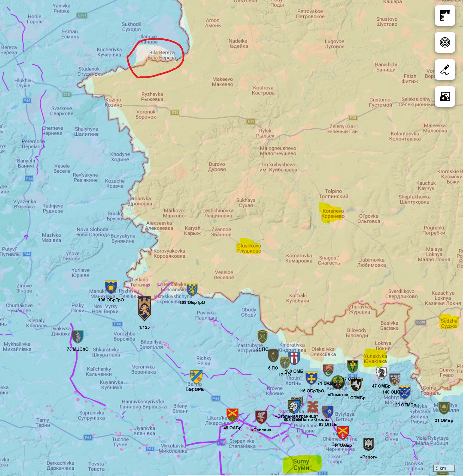Select the Tolpino village label

click(333, 193)
